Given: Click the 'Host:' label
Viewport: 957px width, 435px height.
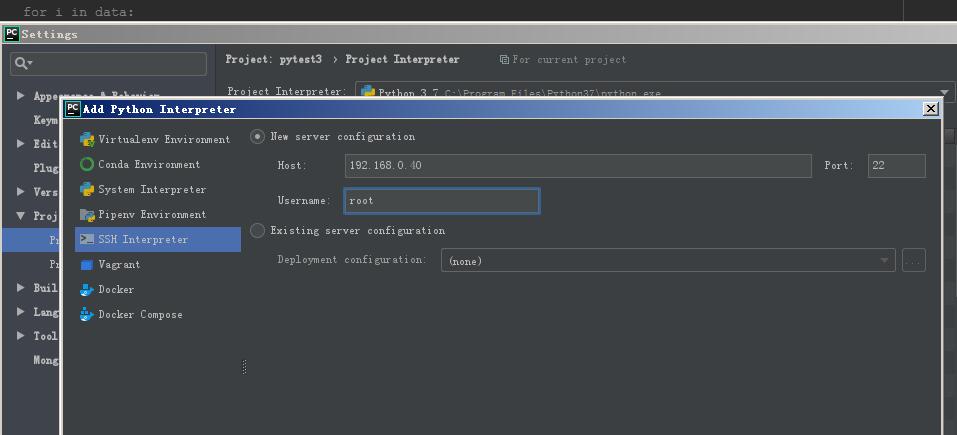Looking at the screenshot, I should point(292,165).
